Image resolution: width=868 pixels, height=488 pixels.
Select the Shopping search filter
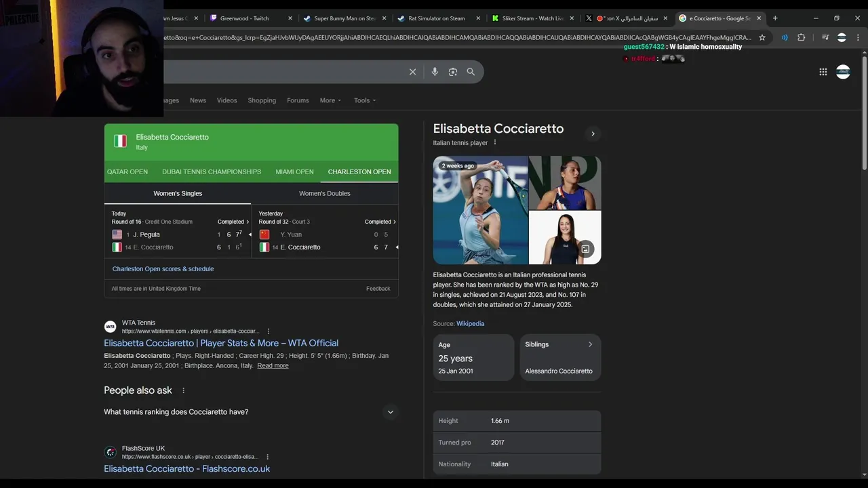262,100
